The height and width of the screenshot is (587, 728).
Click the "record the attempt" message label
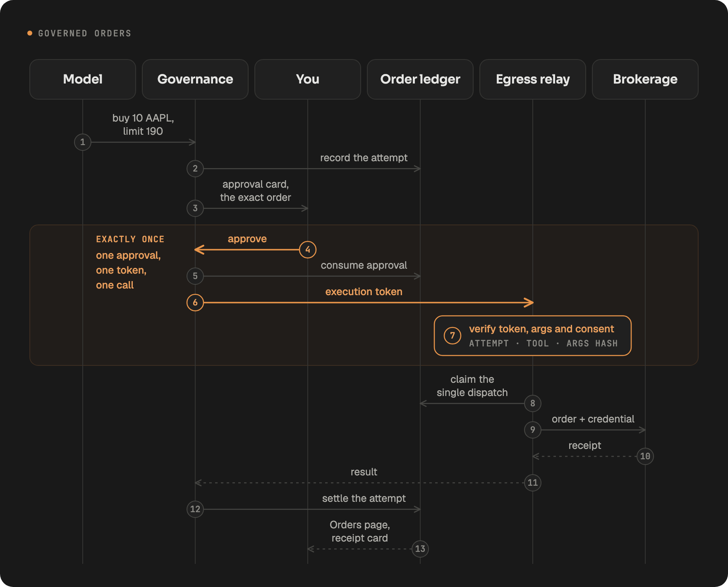[x=364, y=158]
